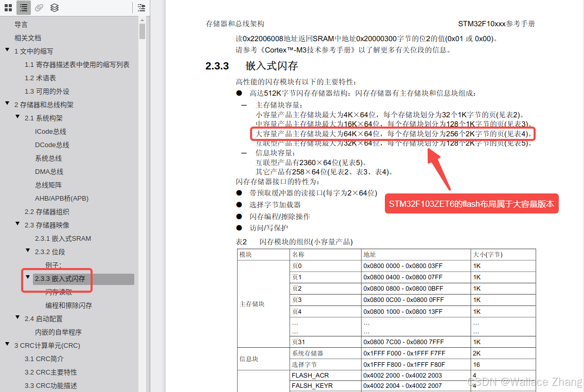
Task: Select the 'ICode总线' bookmark
Action: click(x=50, y=131)
